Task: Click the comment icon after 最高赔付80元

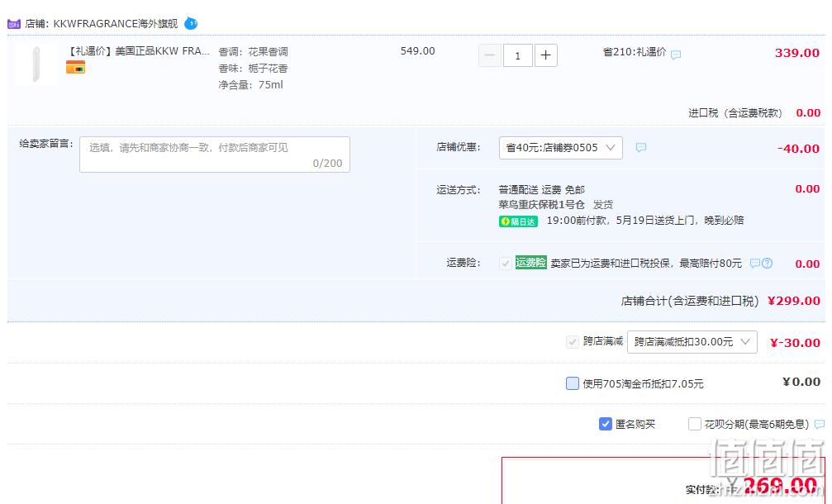Action: coord(754,263)
